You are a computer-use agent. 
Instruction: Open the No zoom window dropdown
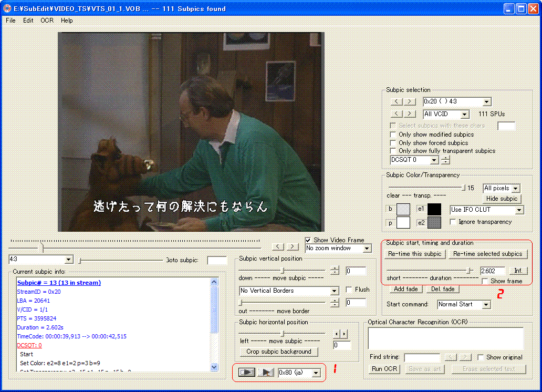[367, 248]
